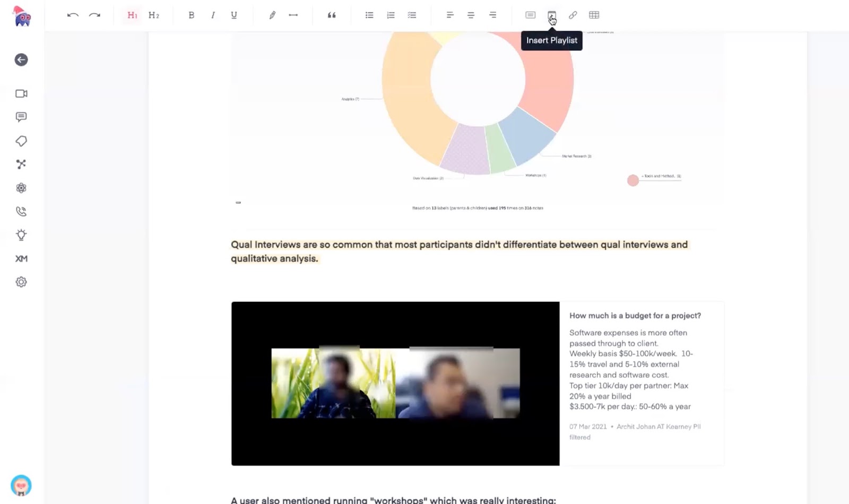The height and width of the screenshot is (504, 849).
Task: Insert a table
Action: tap(594, 15)
